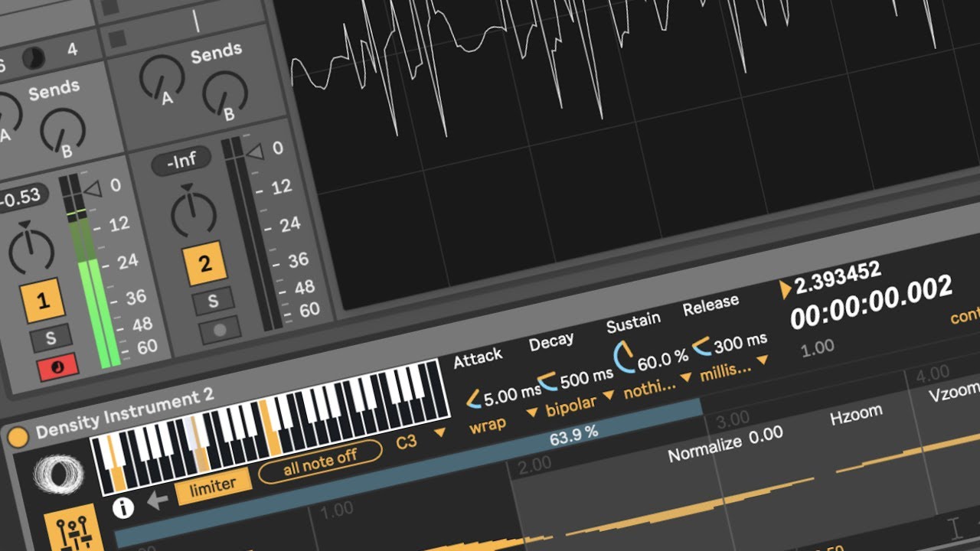This screenshot has height=551, width=980.
Task: Open the wrap mode dropdown
Action: point(503,421)
